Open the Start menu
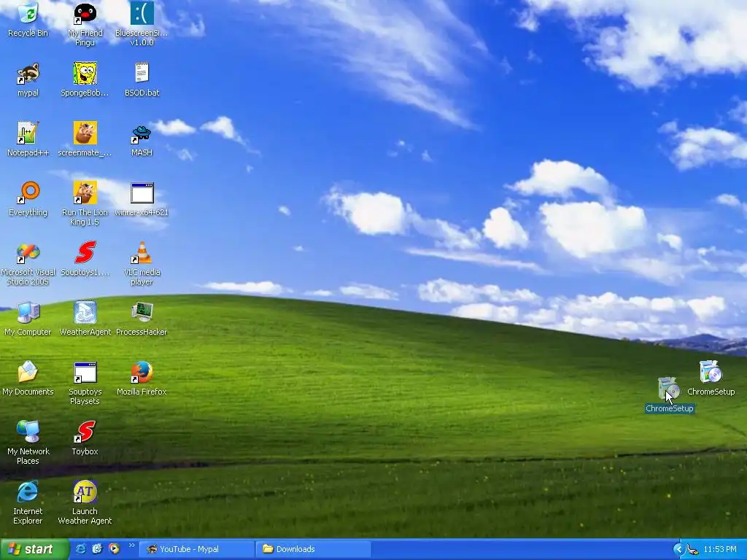The image size is (747, 560). pos(34,549)
